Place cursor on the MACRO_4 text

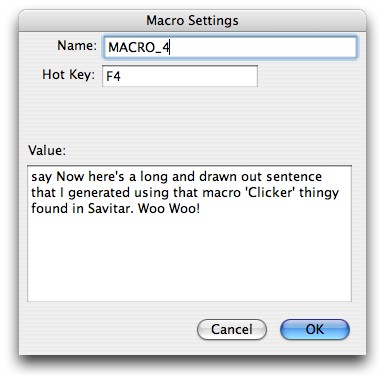[x=139, y=48]
